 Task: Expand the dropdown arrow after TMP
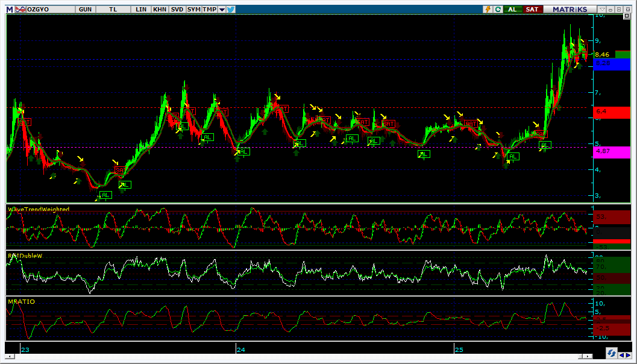222,10
